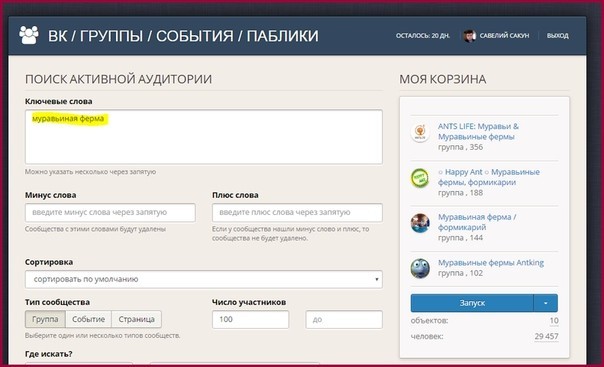Screen dimensions: 604x367
Task: Open Муравьиные фермы Antking avatar
Action: point(420,268)
